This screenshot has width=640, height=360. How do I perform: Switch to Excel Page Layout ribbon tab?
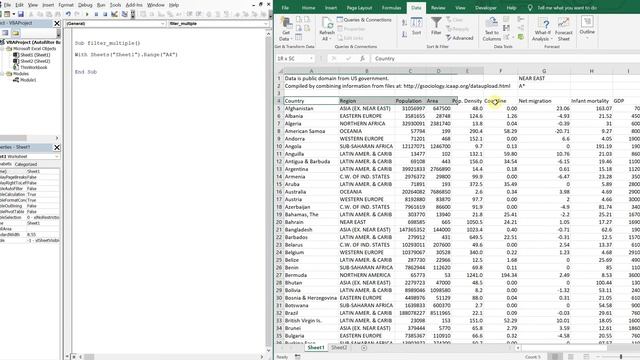[359, 8]
